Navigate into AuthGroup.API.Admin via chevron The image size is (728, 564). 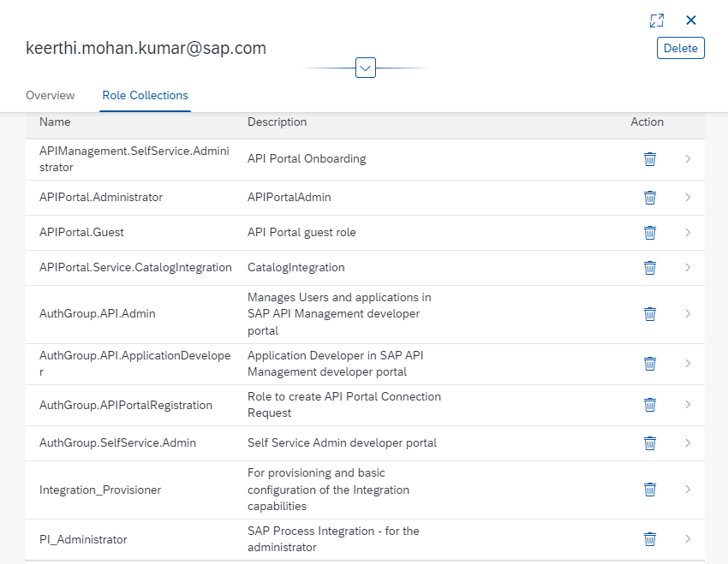click(688, 314)
